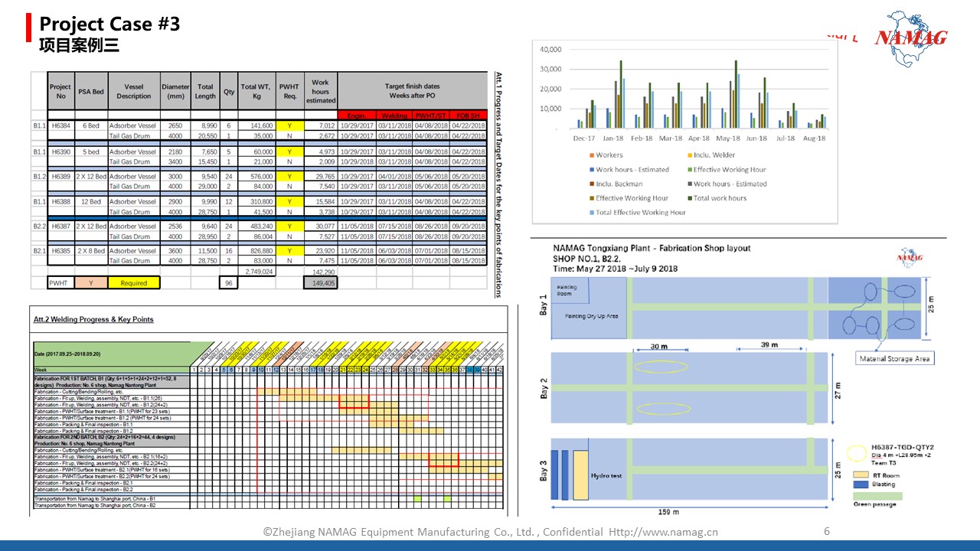Image resolution: width=980 pixels, height=551 pixels.
Task: Select the '6 Bed' PSA Bed cell
Action: tap(90, 126)
